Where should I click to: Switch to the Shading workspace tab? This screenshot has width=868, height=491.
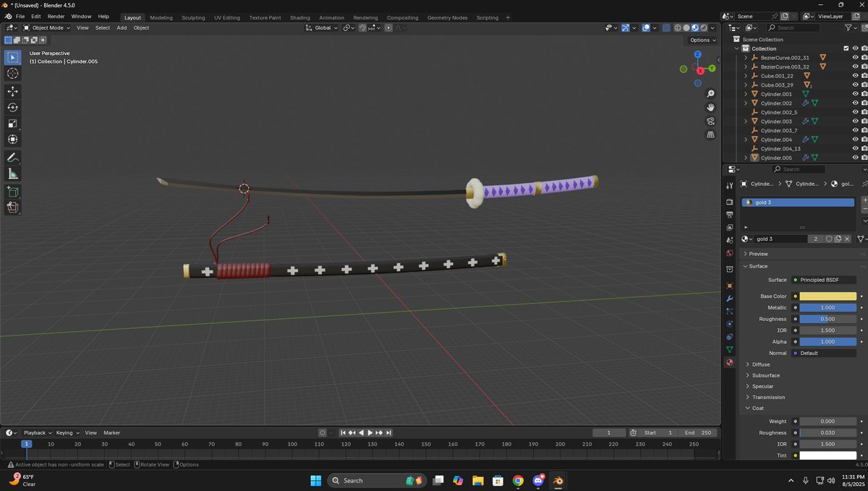299,17
